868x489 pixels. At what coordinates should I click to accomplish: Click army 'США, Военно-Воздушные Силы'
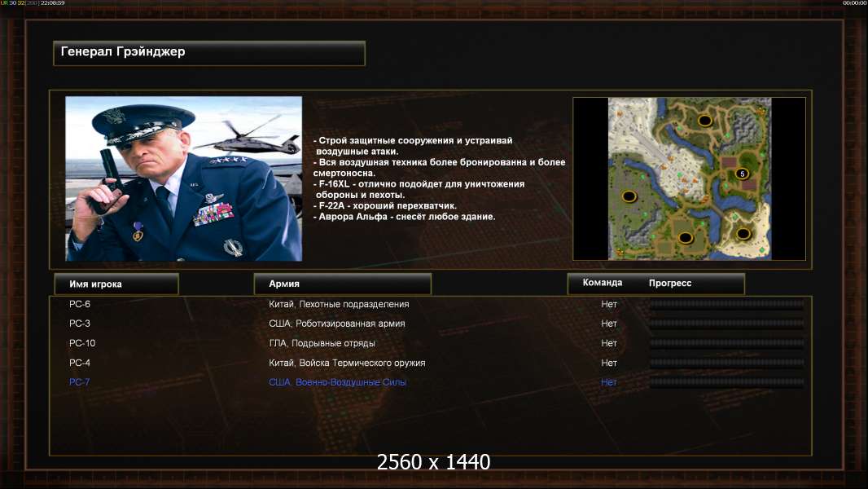click(x=337, y=382)
